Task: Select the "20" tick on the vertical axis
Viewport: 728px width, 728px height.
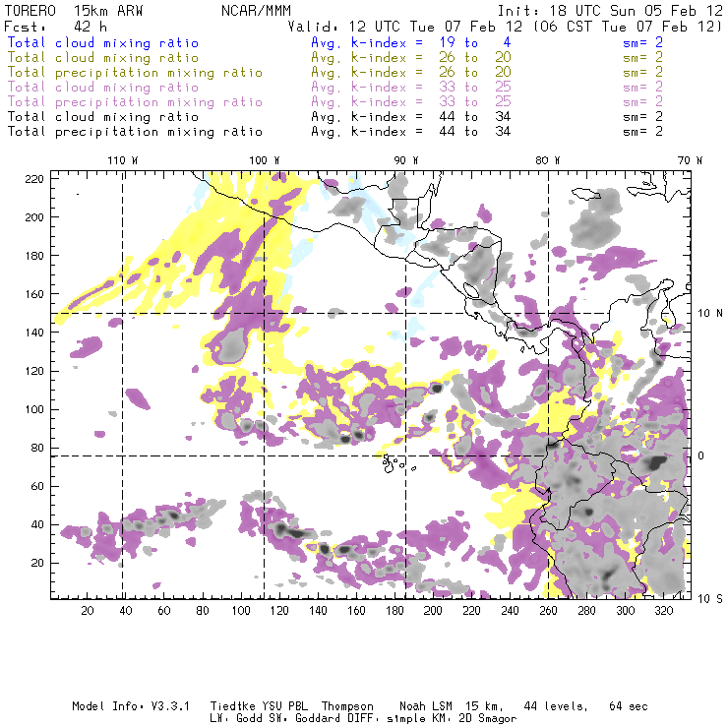Action: point(37,563)
